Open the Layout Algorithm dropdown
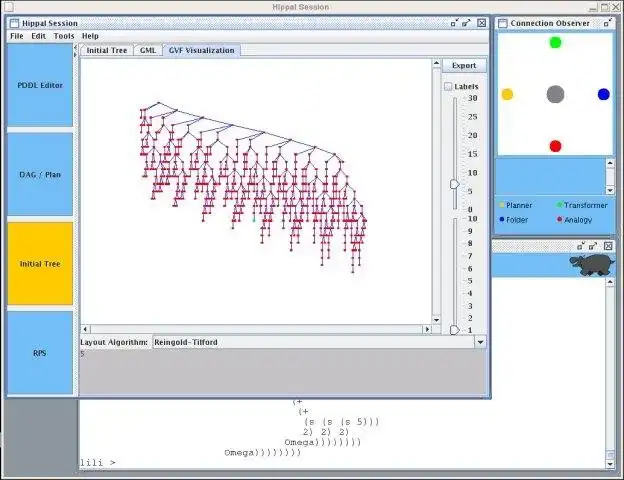Viewport: 624px width, 480px height. point(480,342)
